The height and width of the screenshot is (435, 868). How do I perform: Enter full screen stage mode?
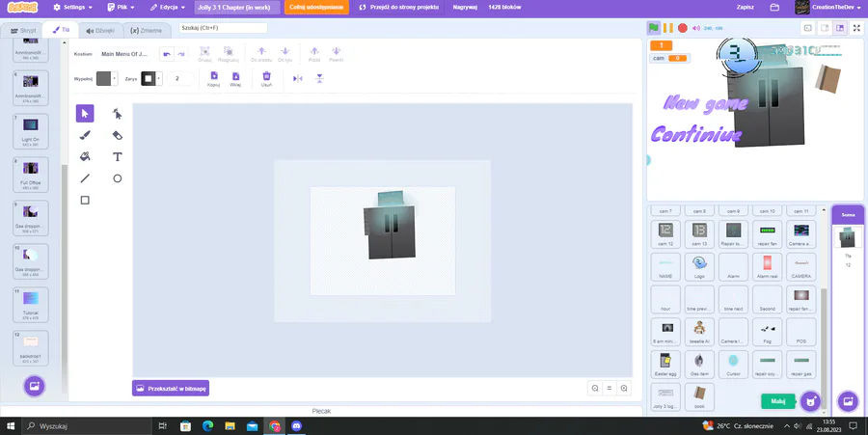pos(857,28)
